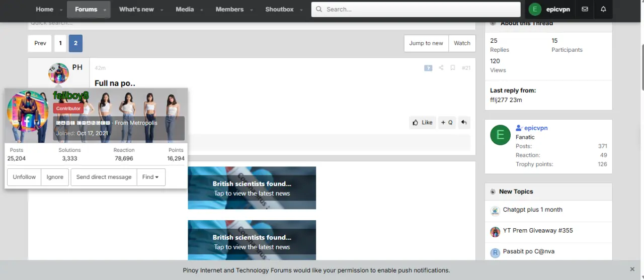The height and width of the screenshot is (280, 644).
Task: Click the green E avatar in navbar
Action: (535, 9)
